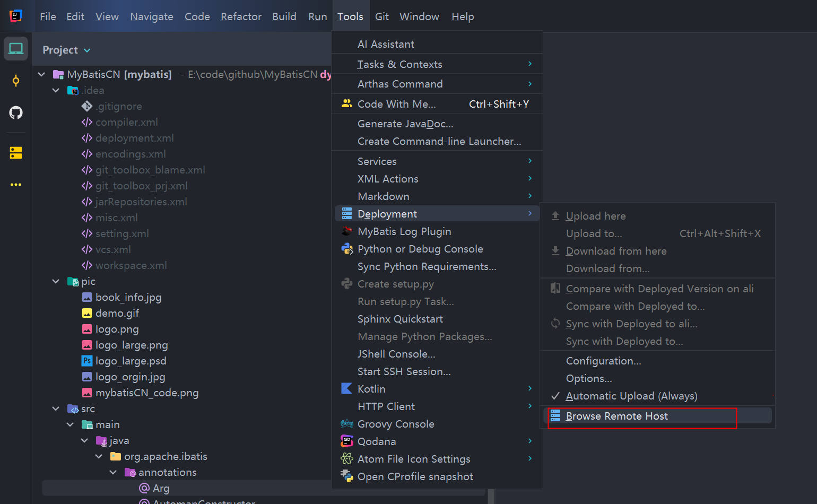This screenshot has width=817, height=504.
Task: Select mybatisCN_code.png file
Action: coord(147,393)
